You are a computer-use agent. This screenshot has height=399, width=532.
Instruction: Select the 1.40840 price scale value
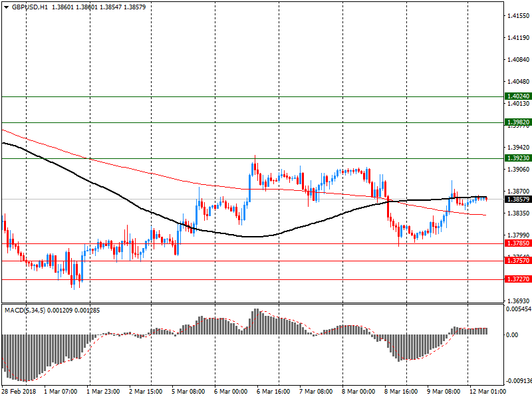(519, 60)
